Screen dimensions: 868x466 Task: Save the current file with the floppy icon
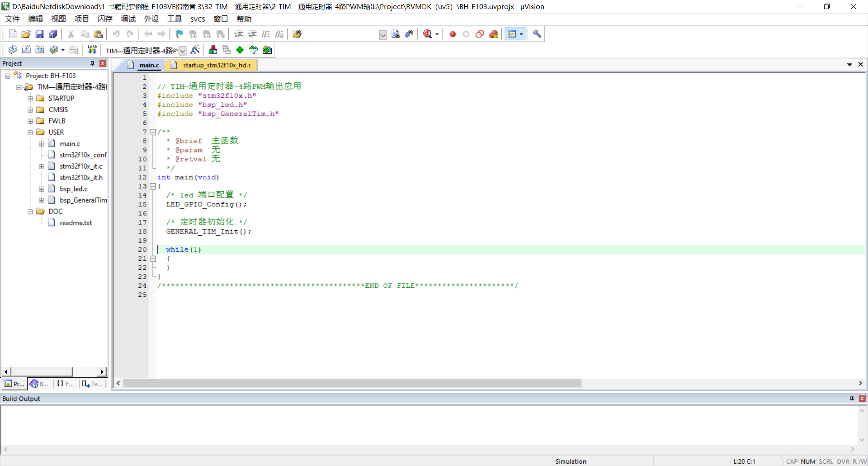click(x=40, y=34)
